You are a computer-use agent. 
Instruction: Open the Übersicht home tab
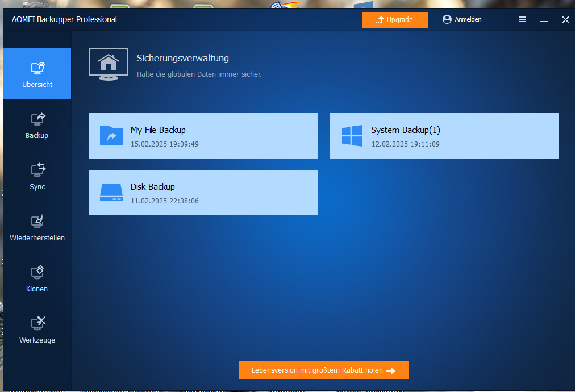click(x=37, y=73)
